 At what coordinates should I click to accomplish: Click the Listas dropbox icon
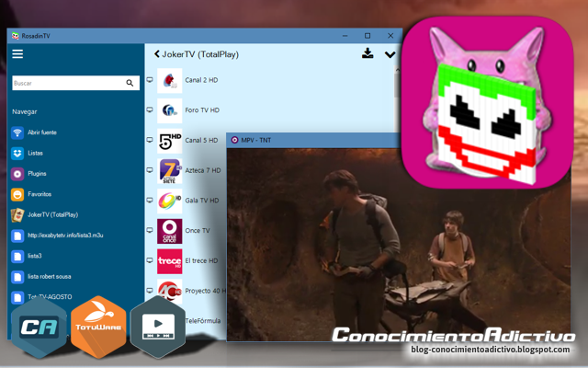(x=17, y=154)
